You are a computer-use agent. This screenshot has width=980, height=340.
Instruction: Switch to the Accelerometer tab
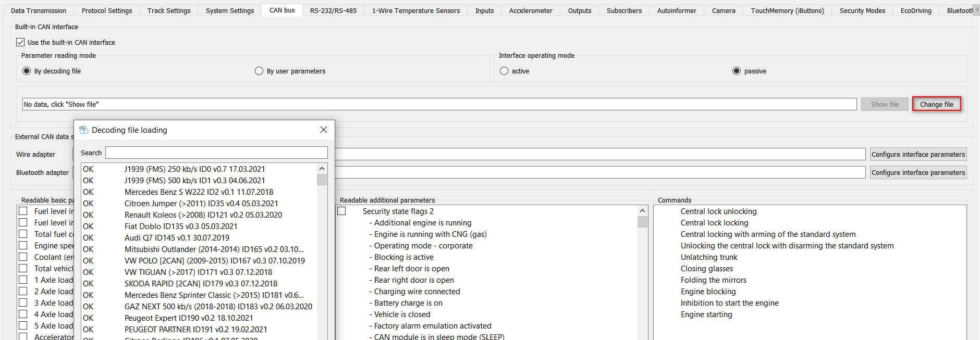tap(530, 10)
